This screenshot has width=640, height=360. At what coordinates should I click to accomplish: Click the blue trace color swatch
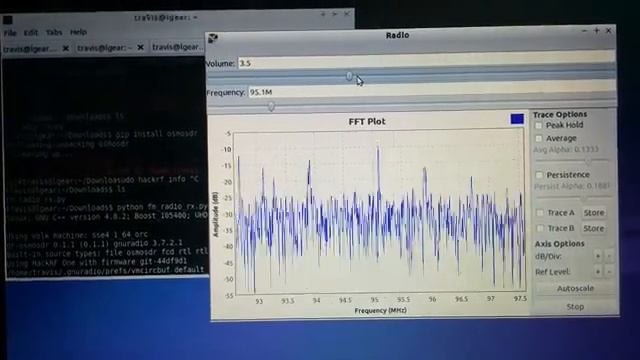[517, 119]
